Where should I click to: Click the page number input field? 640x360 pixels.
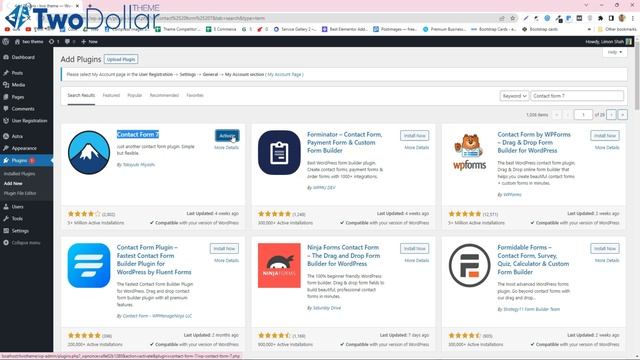coord(583,115)
